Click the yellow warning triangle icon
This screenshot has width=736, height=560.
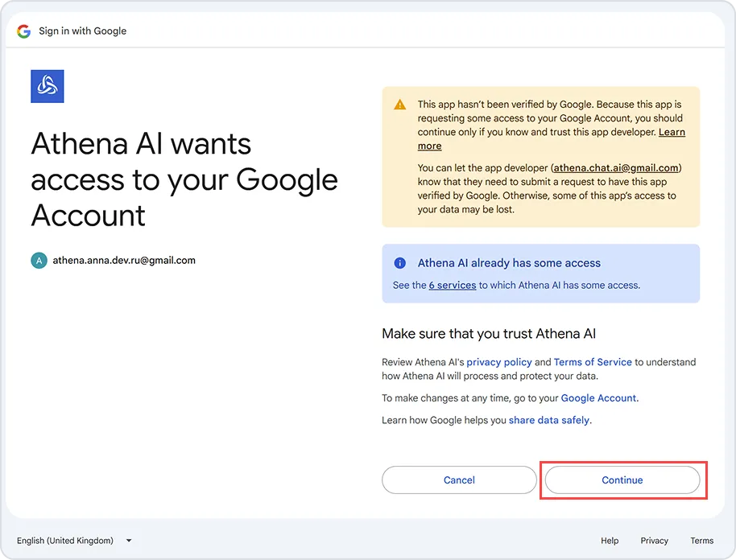point(400,105)
